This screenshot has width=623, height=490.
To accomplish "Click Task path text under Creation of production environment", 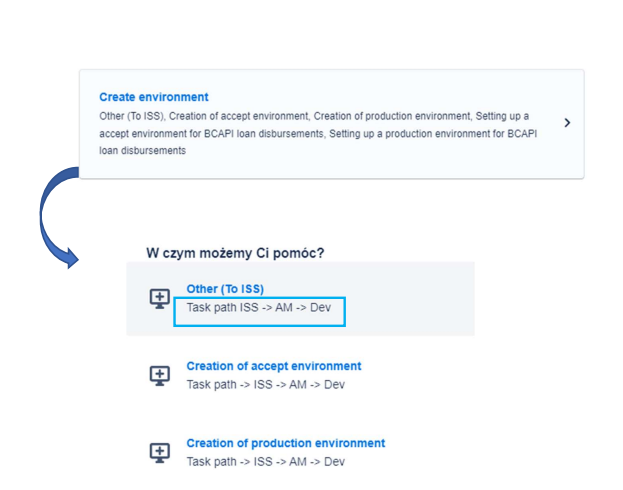I will (x=265, y=462).
